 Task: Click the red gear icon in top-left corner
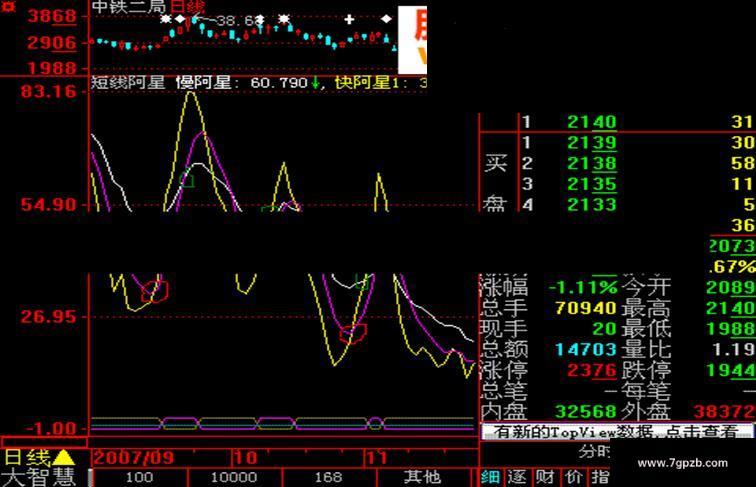(x=8, y=6)
